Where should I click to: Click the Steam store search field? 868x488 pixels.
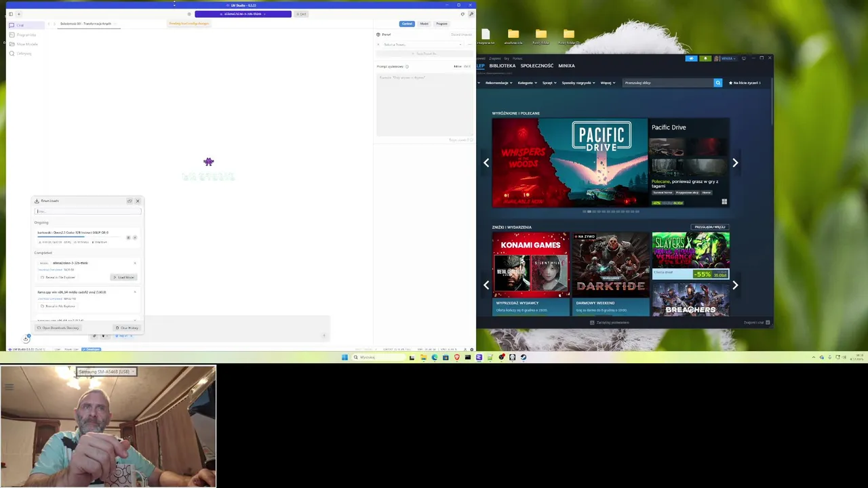pos(668,83)
